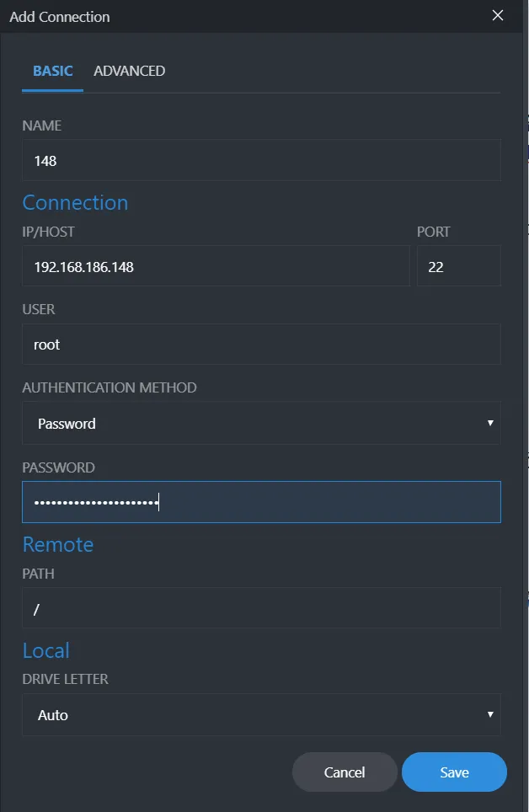529x812 pixels.
Task: Switch to the BASIC tab
Action: coord(53,72)
